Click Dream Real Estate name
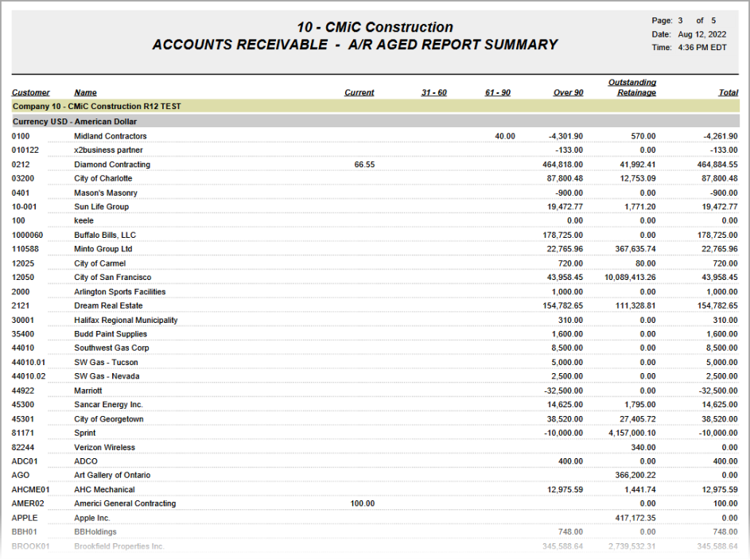 108,305
